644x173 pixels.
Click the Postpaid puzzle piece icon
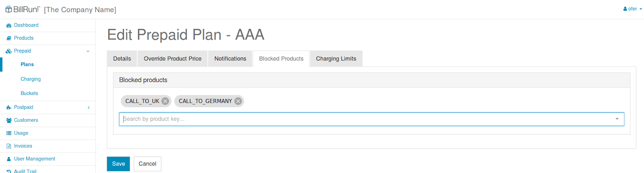coord(9,107)
